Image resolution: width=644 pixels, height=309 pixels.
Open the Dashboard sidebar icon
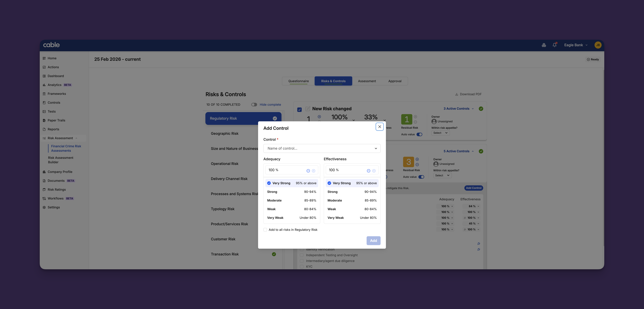[x=44, y=76]
